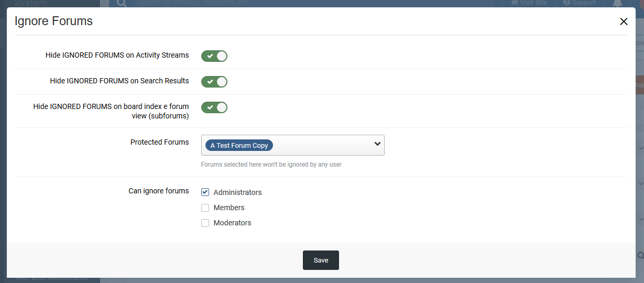Screen dimensions: 644x283
Task: Uncheck the Administrators checkbox
Action: pos(205,192)
